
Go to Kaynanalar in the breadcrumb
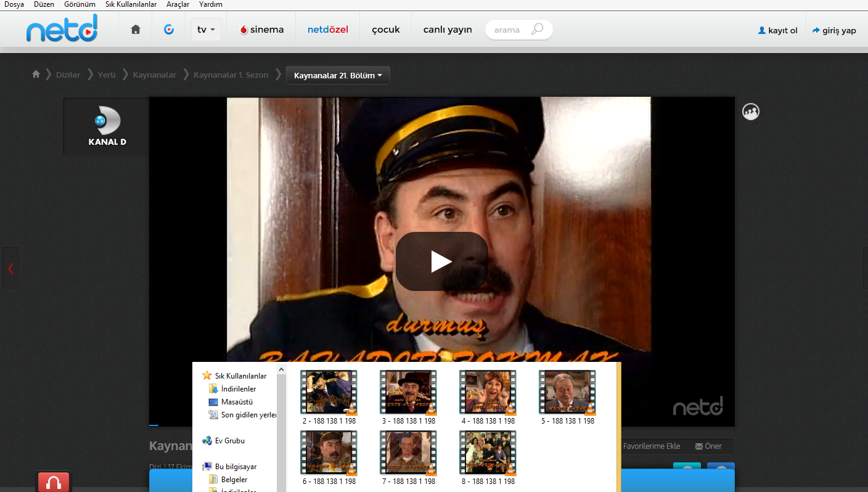pos(154,75)
